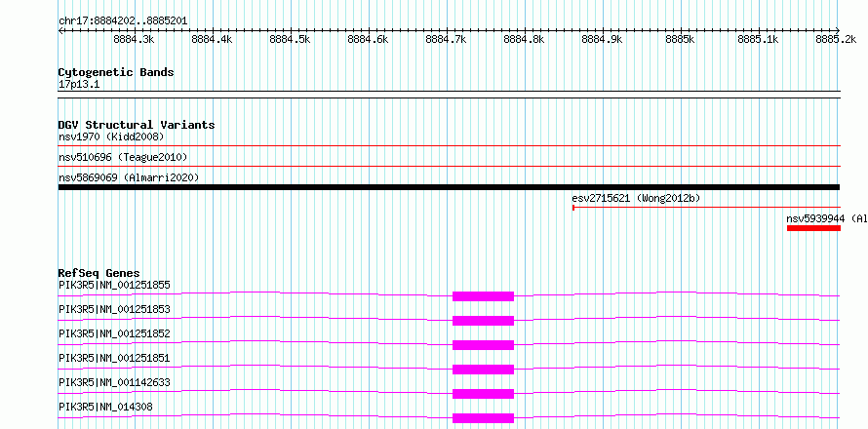
Task: Open the DGV Structural Variants track title
Action: click(137, 125)
